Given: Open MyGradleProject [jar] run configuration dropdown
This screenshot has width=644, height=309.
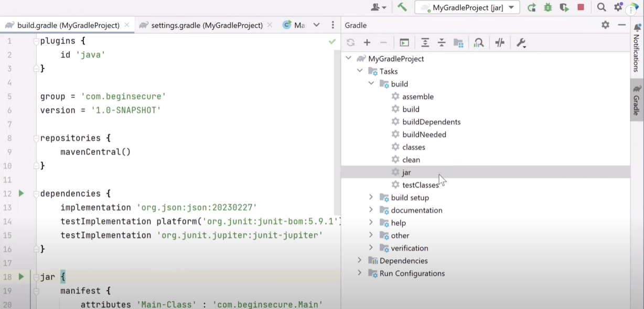Looking at the screenshot, I should pyautogui.click(x=467, y=7).
